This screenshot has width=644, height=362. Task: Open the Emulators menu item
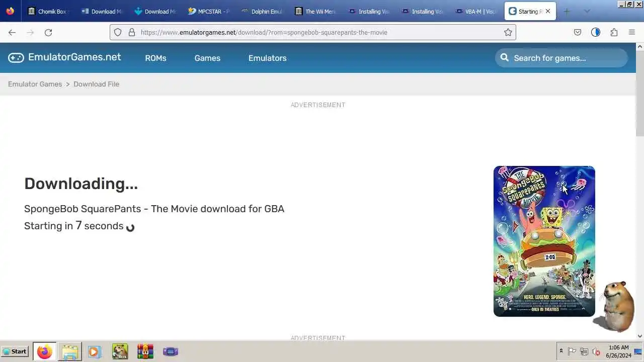[267, 58]
